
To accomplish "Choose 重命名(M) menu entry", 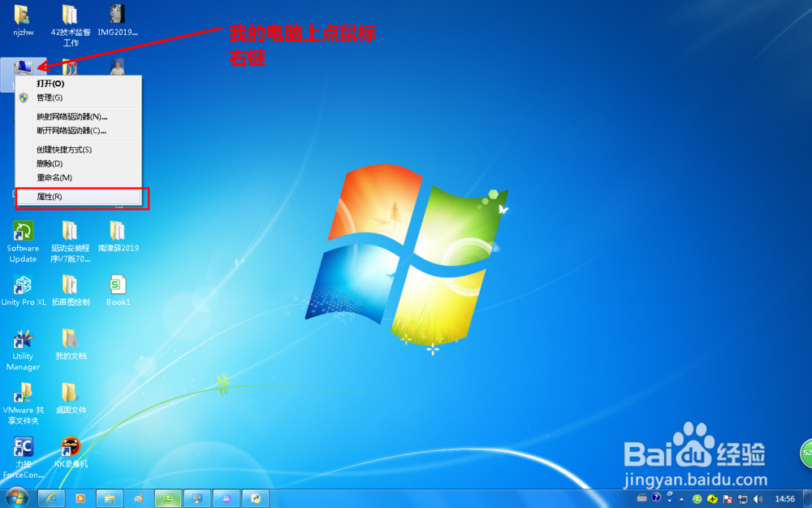I will (x=79, y=178).
